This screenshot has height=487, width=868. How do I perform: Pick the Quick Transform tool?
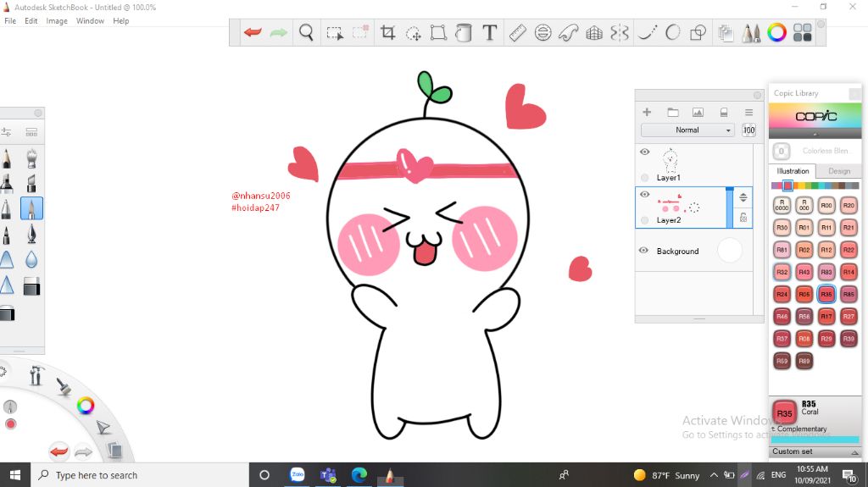point(414,33)
